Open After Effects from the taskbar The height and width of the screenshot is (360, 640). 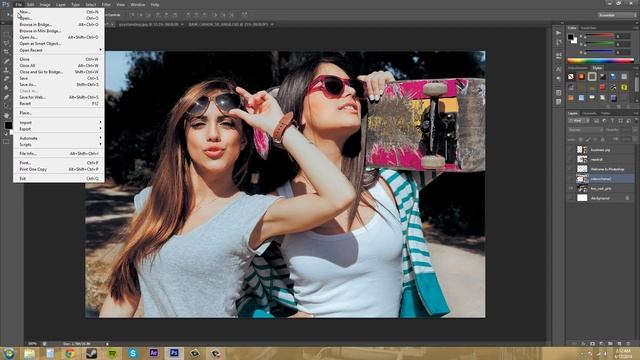point(153,353)
